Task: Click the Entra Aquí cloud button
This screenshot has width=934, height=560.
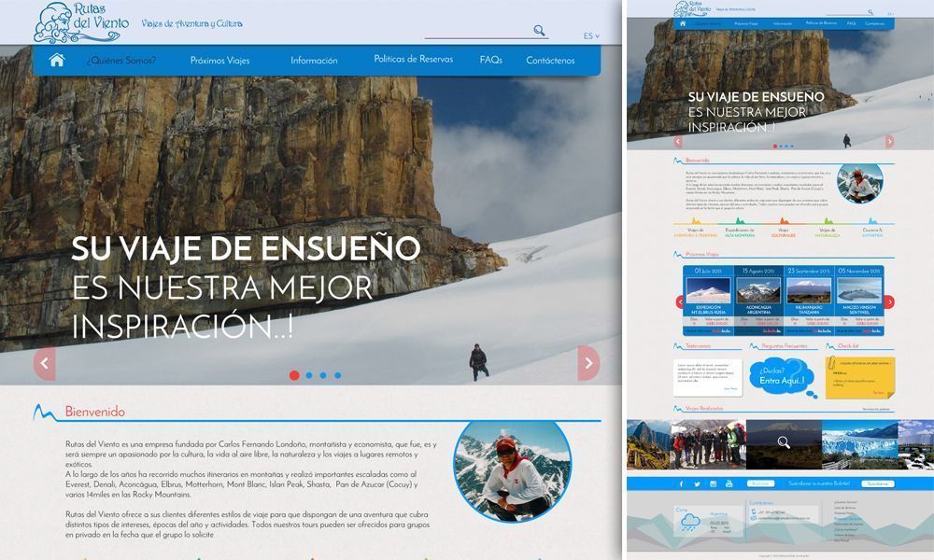Action: point(781,379)
